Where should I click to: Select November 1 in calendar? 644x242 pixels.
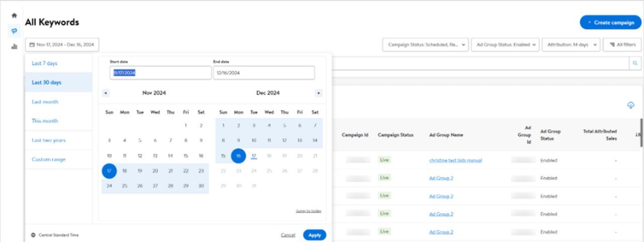[x=186, y=126]
